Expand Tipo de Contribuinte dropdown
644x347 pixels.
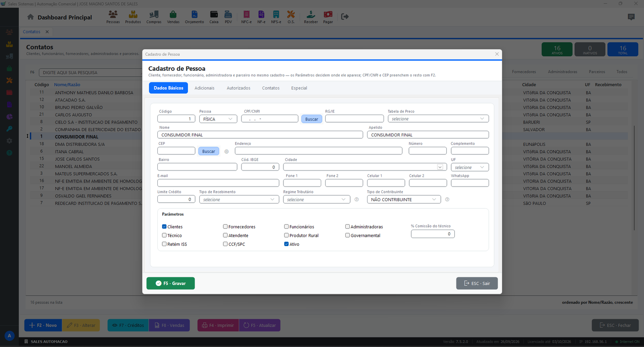point(404,199)
